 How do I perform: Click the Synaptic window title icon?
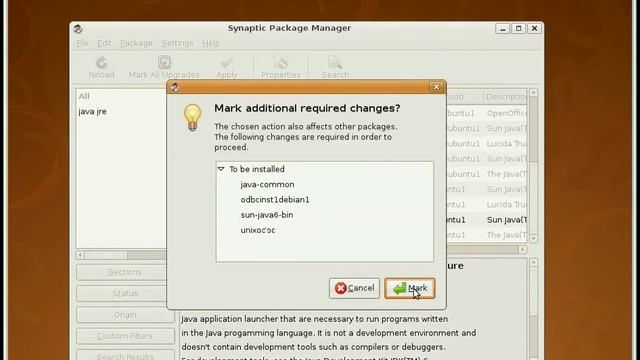pyautogui.click(x=78, y=29)
